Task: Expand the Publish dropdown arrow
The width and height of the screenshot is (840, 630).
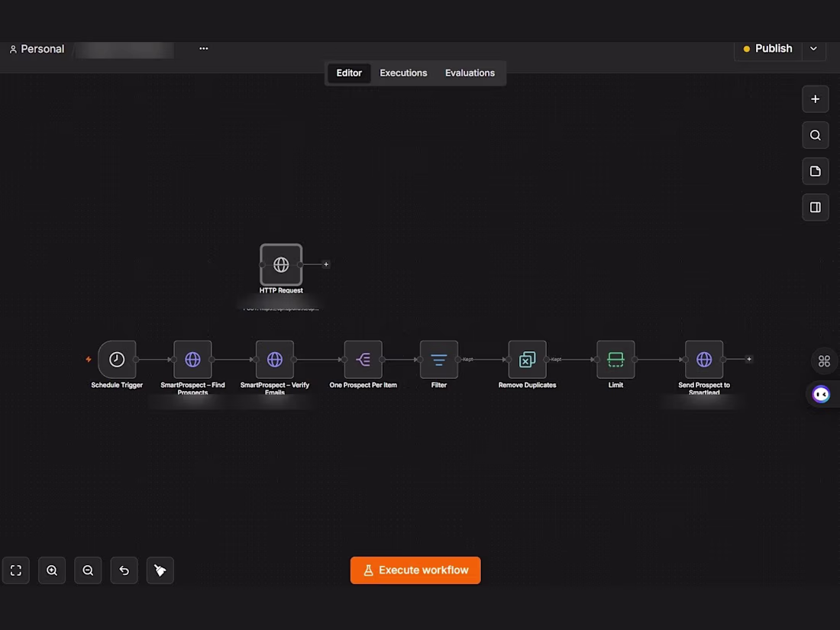Action: point(813,49)
